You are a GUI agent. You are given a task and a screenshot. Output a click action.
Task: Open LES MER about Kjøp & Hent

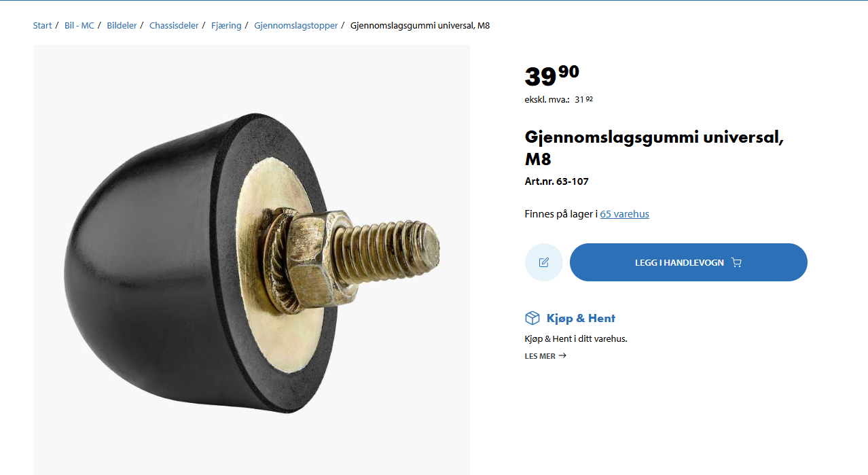[545, 356]
